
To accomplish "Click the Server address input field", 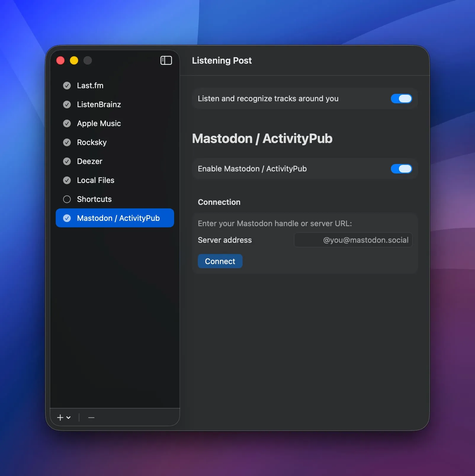I will pos(352,240).
